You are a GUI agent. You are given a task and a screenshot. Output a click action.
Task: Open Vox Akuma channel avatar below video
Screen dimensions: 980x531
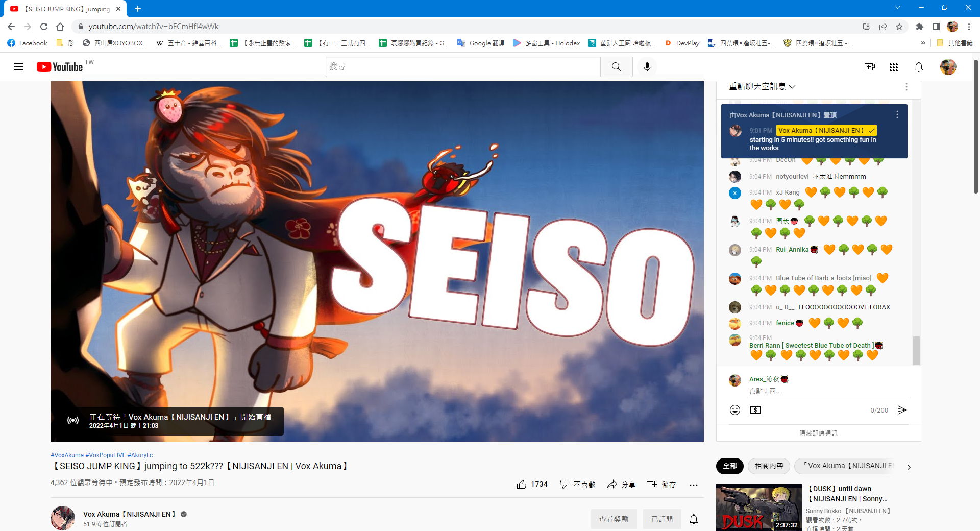(63, 518)
